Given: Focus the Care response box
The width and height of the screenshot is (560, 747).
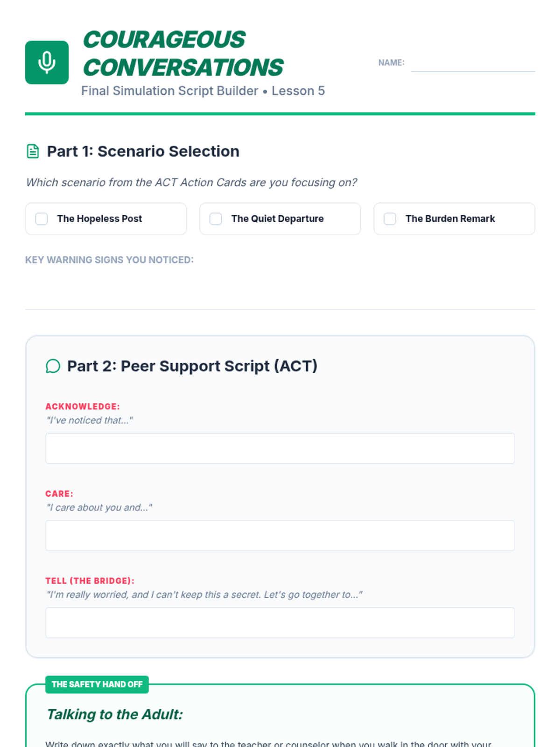Looking at the screenshot, I should click(x=280, y=536).
